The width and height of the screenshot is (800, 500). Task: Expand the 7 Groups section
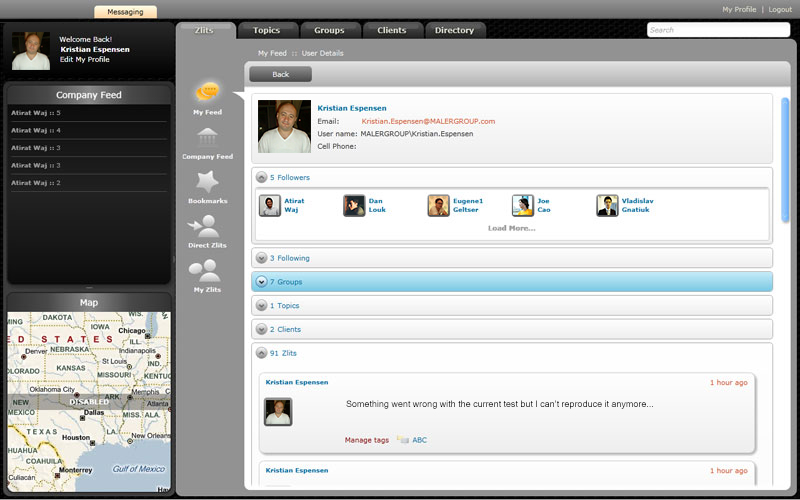262,282
